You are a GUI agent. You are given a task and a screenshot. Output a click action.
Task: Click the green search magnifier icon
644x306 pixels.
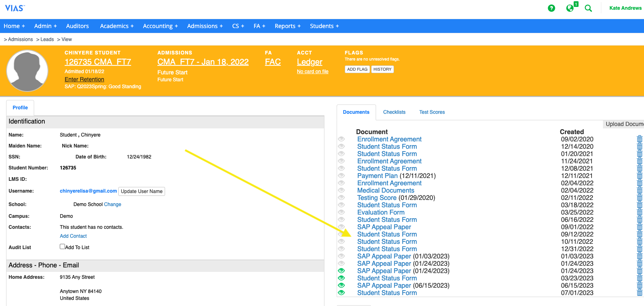click(588, 8)
